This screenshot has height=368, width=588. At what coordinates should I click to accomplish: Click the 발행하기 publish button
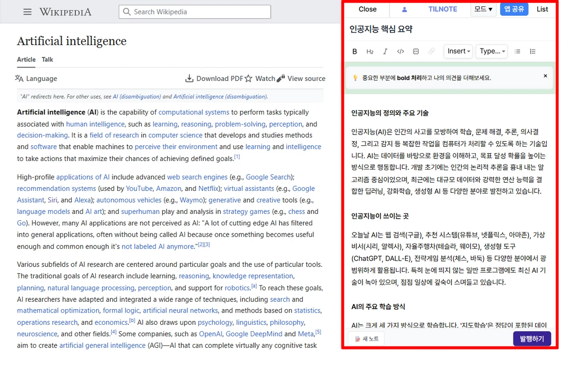pyautogui.click(x=532, y=339)
